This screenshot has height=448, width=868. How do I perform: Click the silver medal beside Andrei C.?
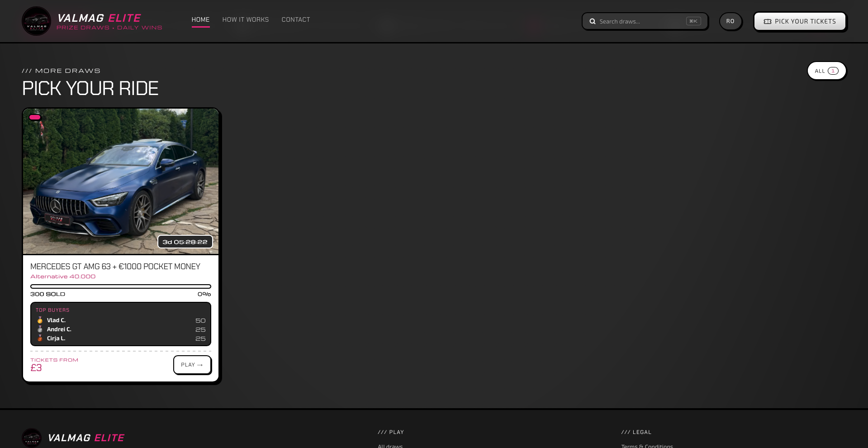pyautogui.click(x=40, y=329)
